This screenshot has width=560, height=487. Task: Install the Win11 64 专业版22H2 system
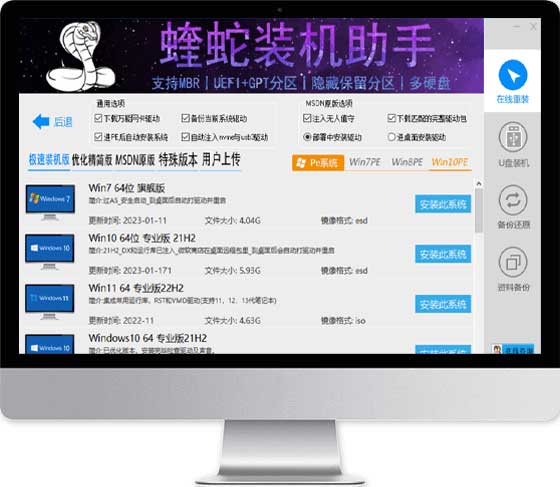(x=443, y=304)
